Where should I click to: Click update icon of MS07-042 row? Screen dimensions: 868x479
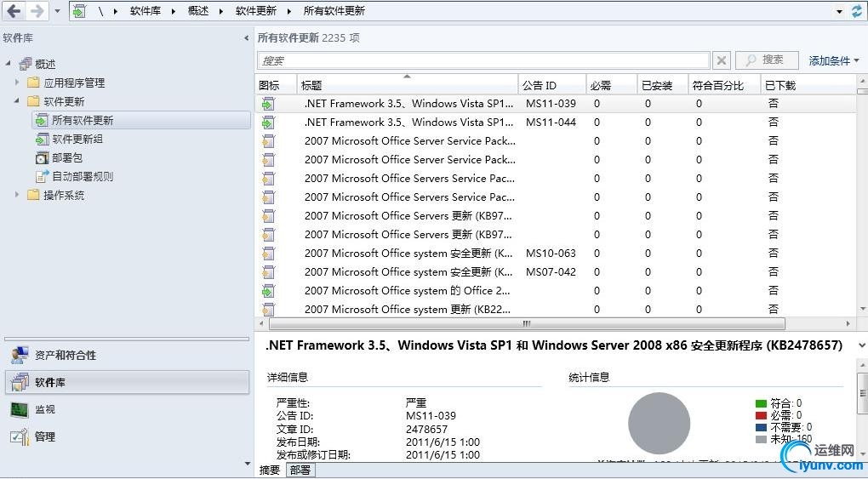[268, 272]
